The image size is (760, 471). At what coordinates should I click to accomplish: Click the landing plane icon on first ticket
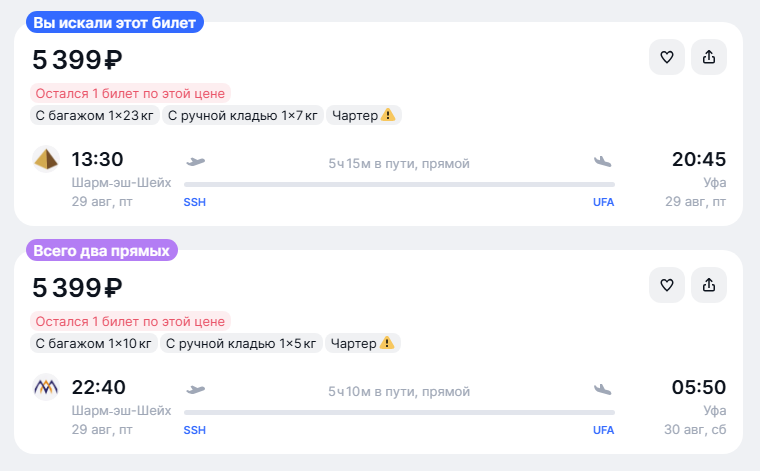click(x=602, y=161)
